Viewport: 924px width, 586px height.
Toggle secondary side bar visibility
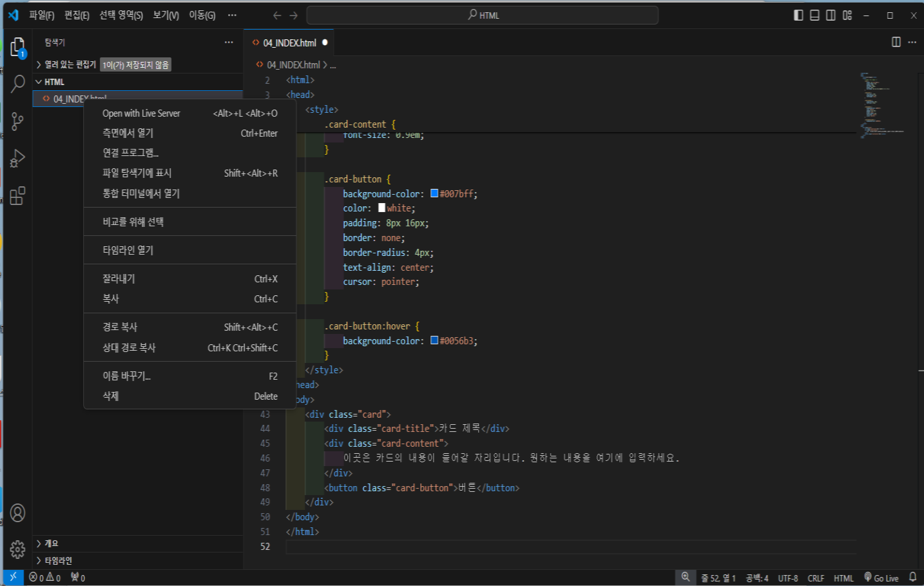pos(831,15)
